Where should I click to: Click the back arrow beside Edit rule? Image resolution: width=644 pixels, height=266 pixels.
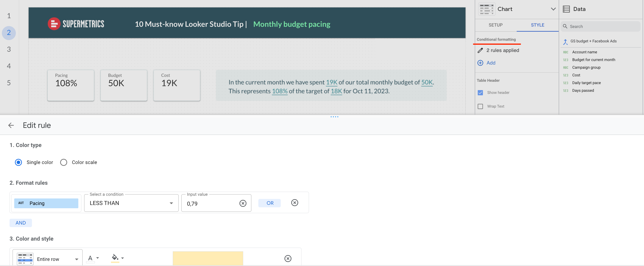(x=11, y=125)
